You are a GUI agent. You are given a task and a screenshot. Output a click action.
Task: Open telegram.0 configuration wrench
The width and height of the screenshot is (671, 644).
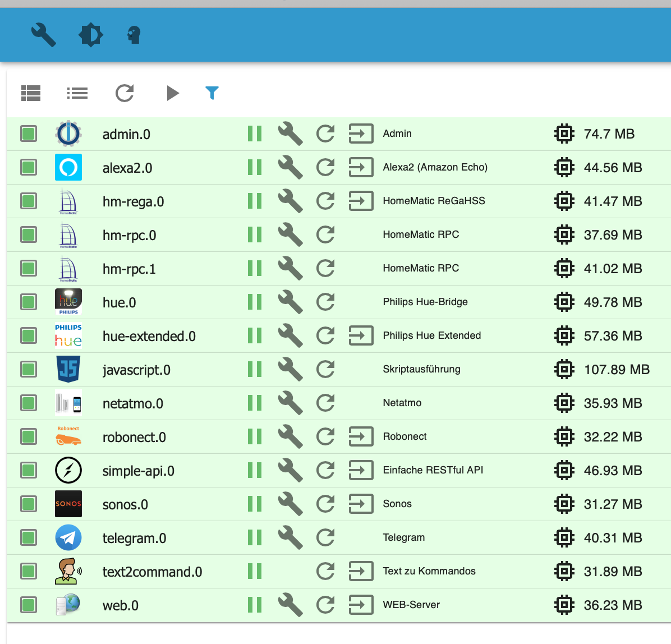pos(290,537)
